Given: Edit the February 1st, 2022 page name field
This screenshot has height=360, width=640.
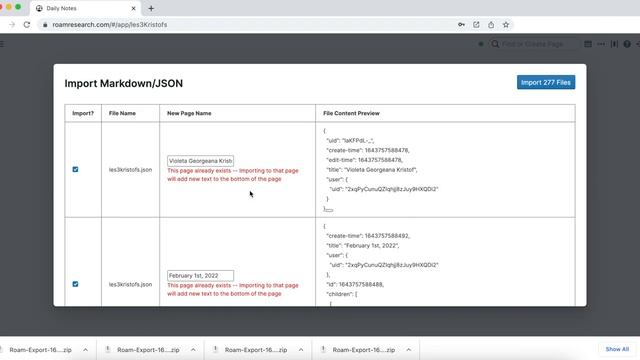Looking at the screenshot, I should pyautogui.click(x=200, y=276).
